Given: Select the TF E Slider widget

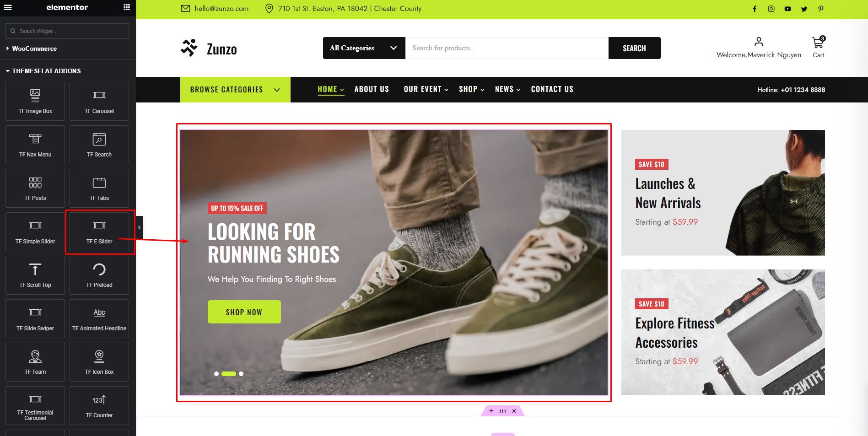Looking at the screenshot, I should point(99,232).
